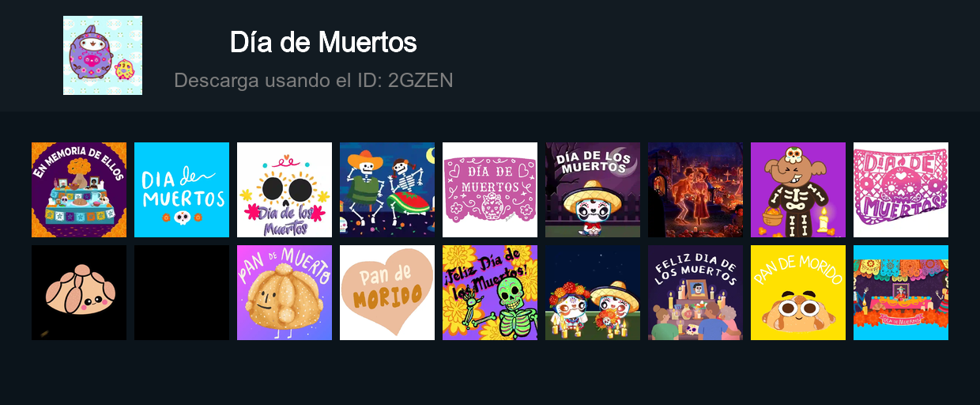The image size is (980, 405).
Task: Select the 'En memoria de ellos' altar sticker
Action: pos(79,190)
